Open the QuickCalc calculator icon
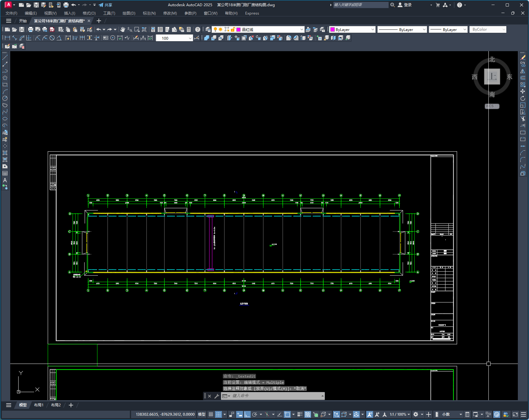 189,29
